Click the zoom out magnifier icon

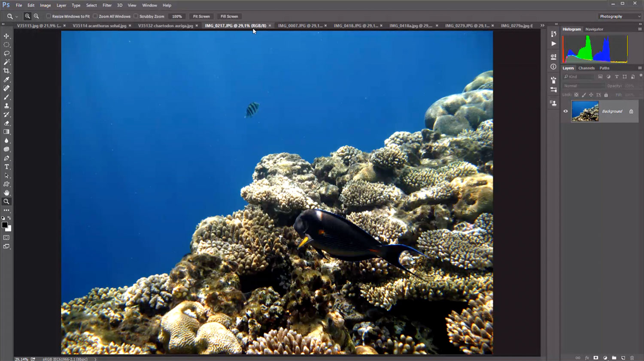36,16
